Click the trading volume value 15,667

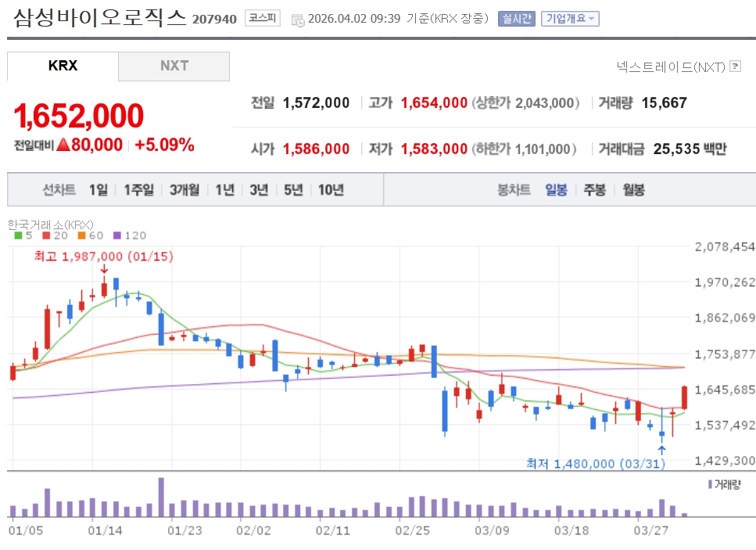[665, 102]
